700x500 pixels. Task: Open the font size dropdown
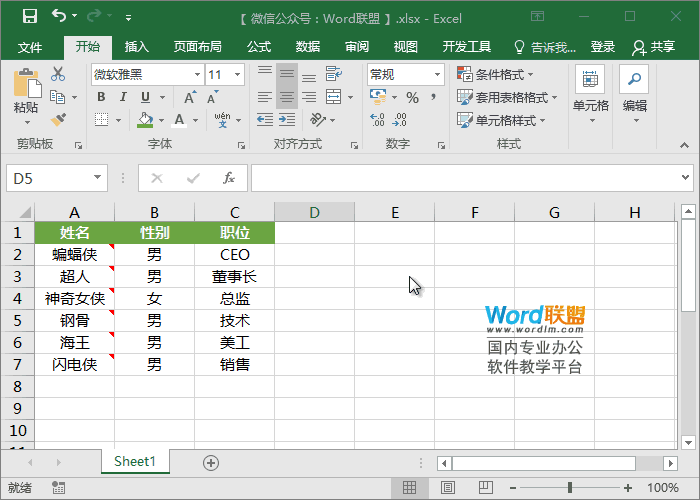[x=238, y=75]
